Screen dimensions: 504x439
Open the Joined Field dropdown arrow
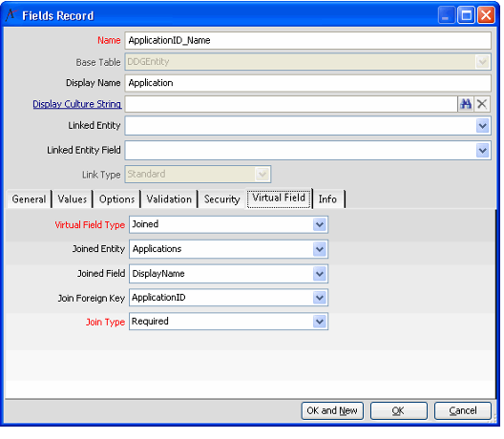tap(320, 274)
